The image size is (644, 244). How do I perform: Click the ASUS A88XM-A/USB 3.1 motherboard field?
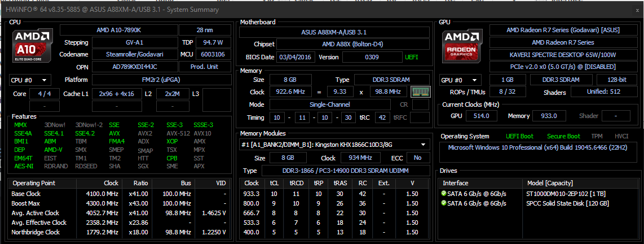point(334,32)
